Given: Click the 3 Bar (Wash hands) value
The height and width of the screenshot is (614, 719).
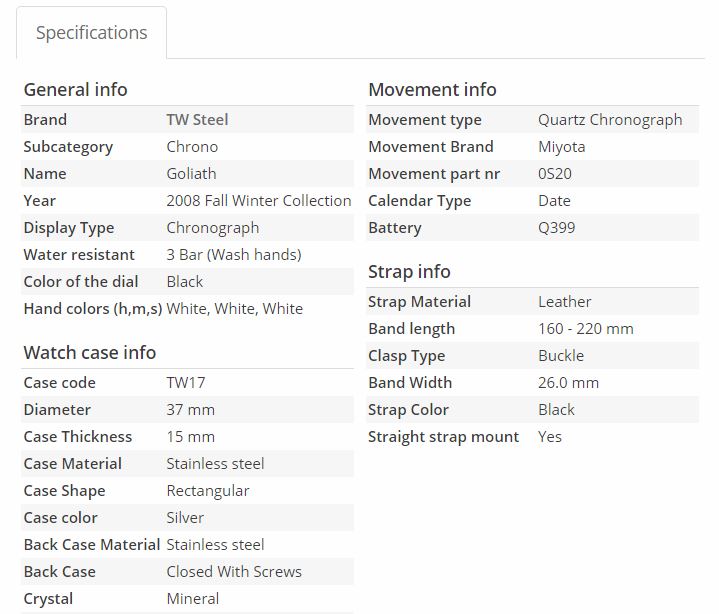Looking at the screenshot, I should click(x=234, y=255).
